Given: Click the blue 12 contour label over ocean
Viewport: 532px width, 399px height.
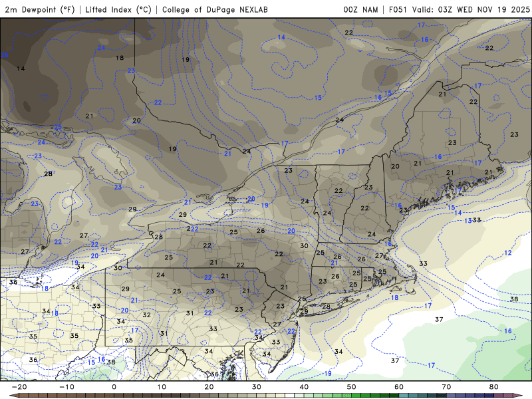Looking at the screenshot, I should click(508, 253).
